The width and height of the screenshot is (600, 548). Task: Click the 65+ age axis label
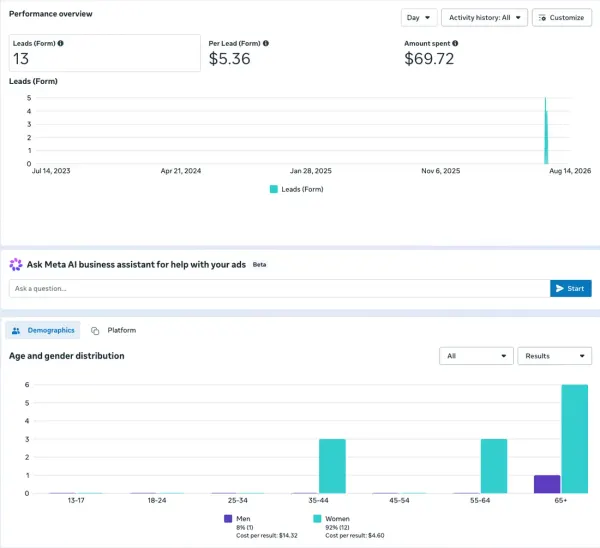pos(561,500)
